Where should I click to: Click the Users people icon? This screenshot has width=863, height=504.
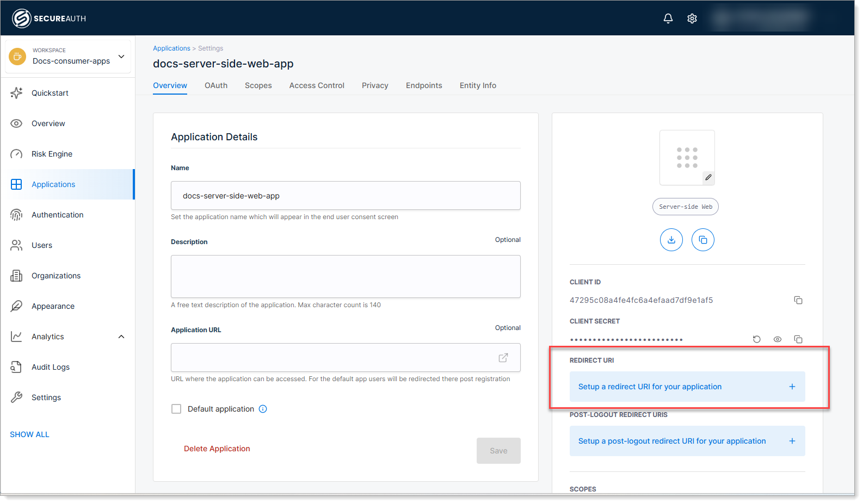coord(16,245)
